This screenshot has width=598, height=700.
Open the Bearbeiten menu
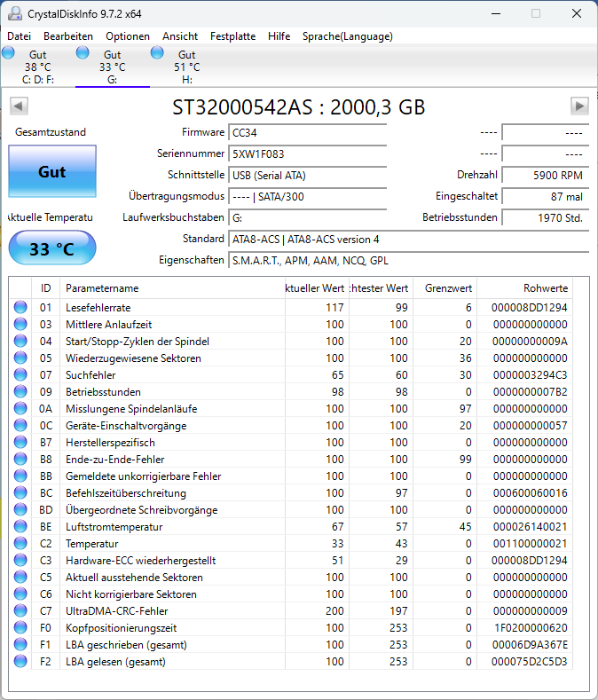point(68,36)
